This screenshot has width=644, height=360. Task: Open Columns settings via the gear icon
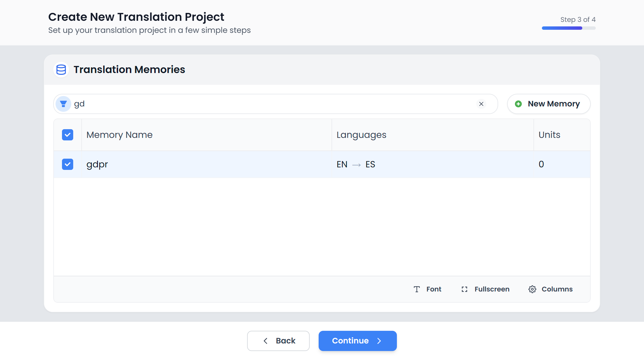(532, 289)
